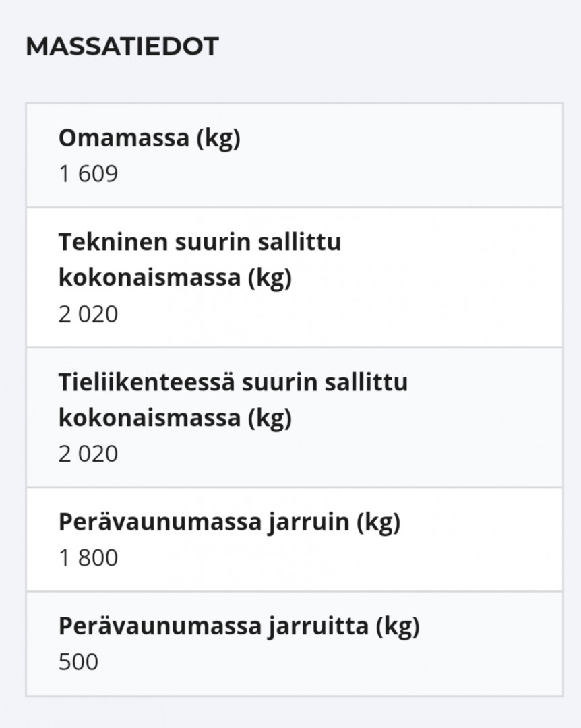The image size is (581, 728).
Task: Click the (kg) unit after Perävaunumassa jarruitta
Action: (x=397, y=627)
